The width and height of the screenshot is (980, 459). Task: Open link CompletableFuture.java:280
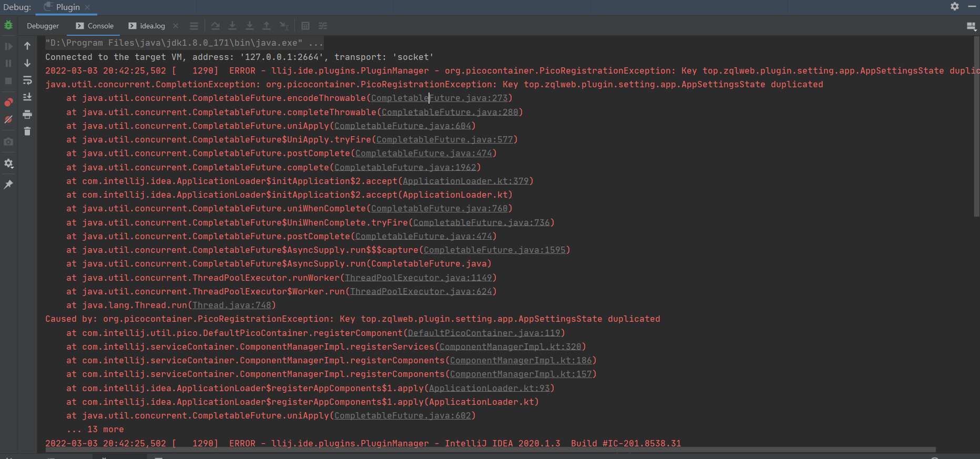pos(450,112)
